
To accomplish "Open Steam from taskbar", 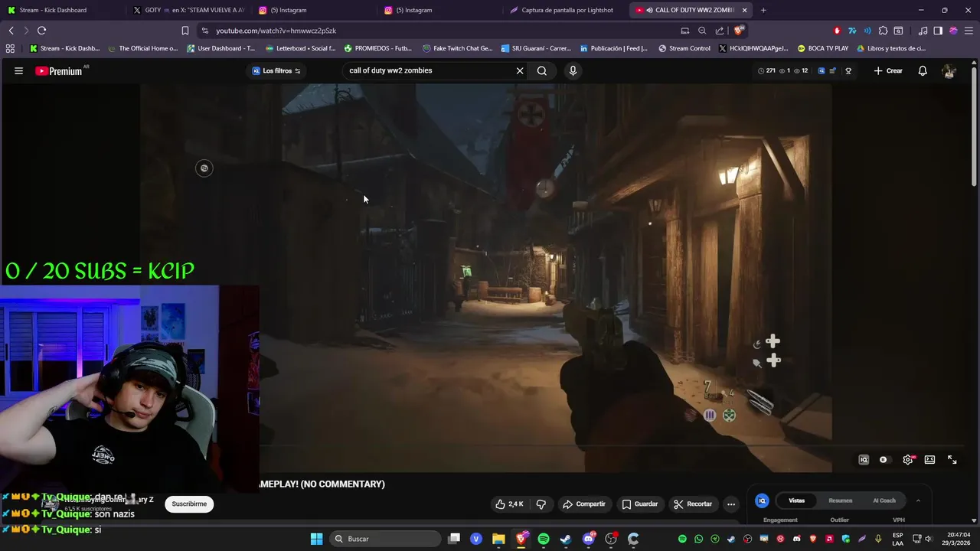I will tap(565, 539).
